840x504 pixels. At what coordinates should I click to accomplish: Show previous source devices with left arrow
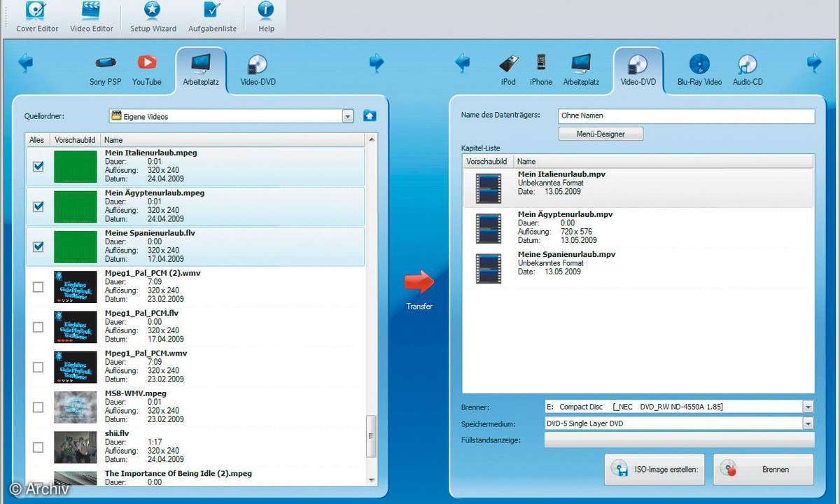(25, 63)
